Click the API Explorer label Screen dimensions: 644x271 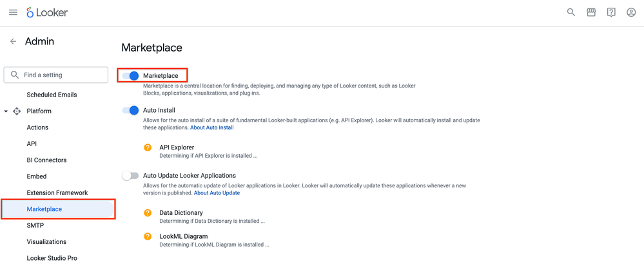tap(177, 147)
